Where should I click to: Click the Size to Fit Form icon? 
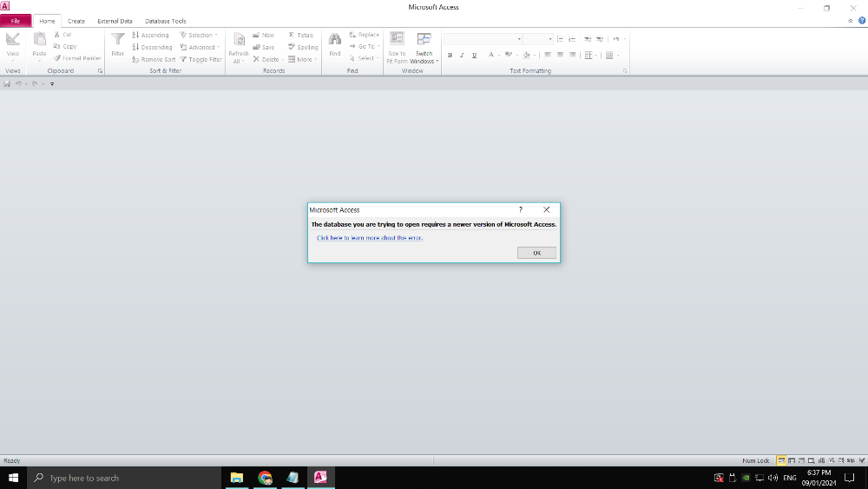pos(397,39)
